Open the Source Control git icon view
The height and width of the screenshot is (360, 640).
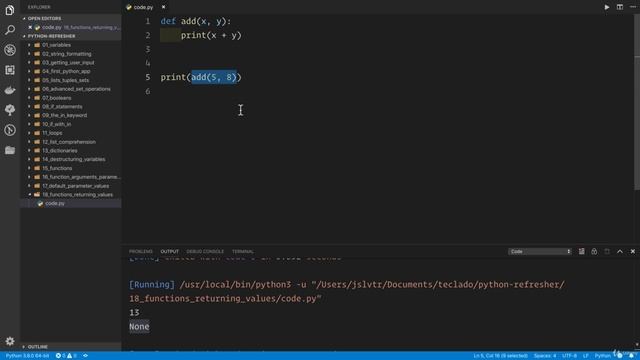[x=10, y=130]
